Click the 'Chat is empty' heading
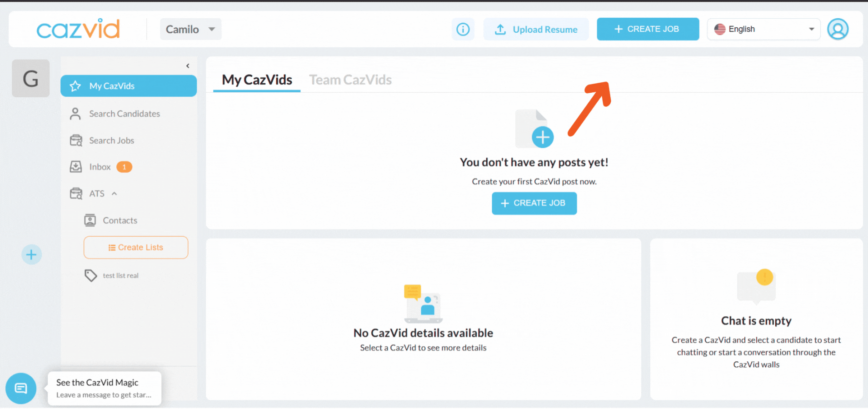Screen dimensions: 868x409 [756, 321]
